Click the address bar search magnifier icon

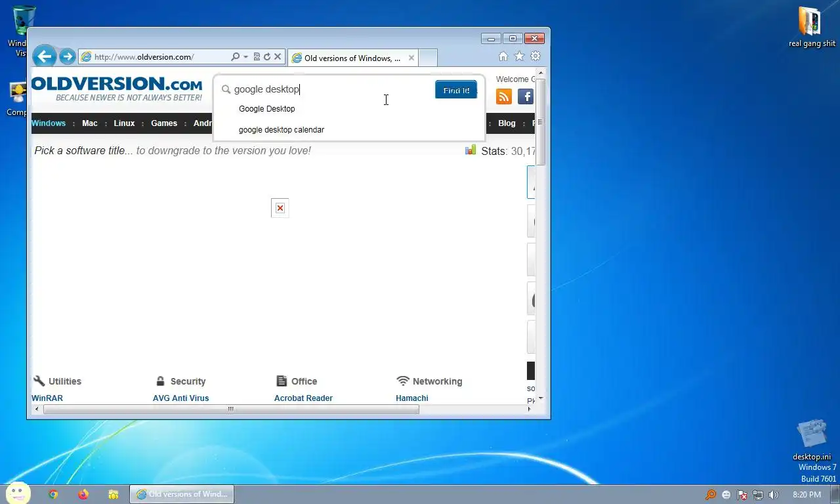click(236, 57)
